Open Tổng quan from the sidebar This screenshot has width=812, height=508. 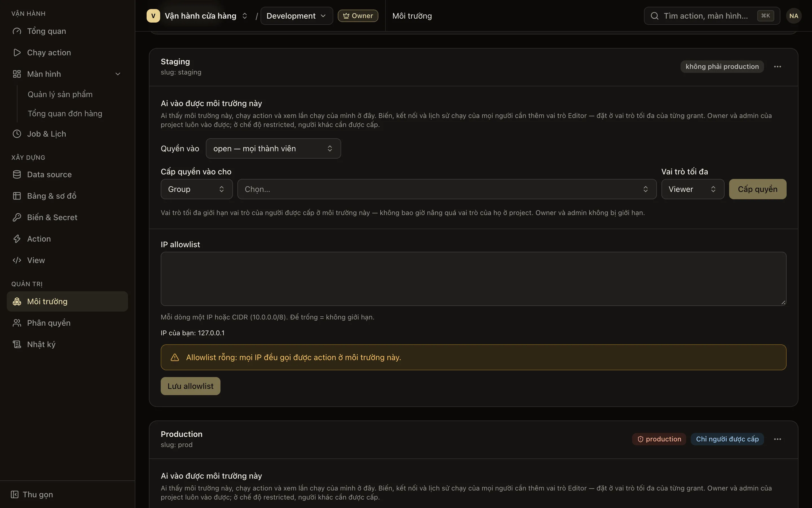click(67, 31)
